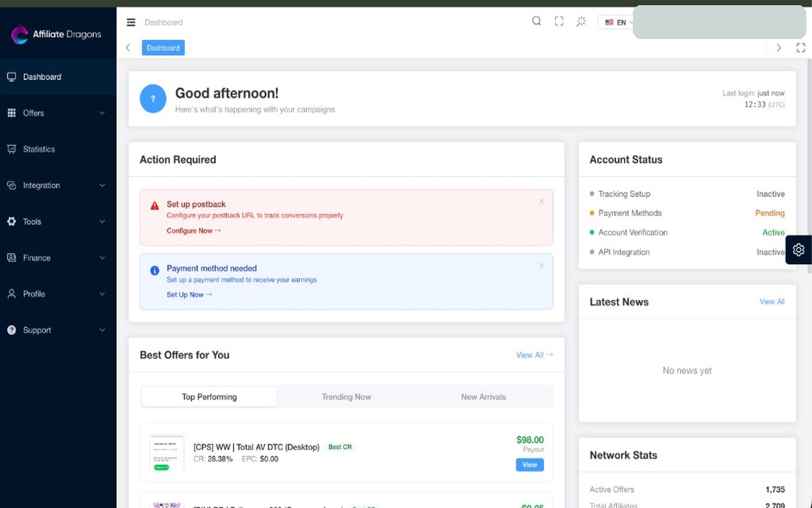The image size is (812, 508).
Task: Expand the Tools sidebar menu
Action: [58, 221]
